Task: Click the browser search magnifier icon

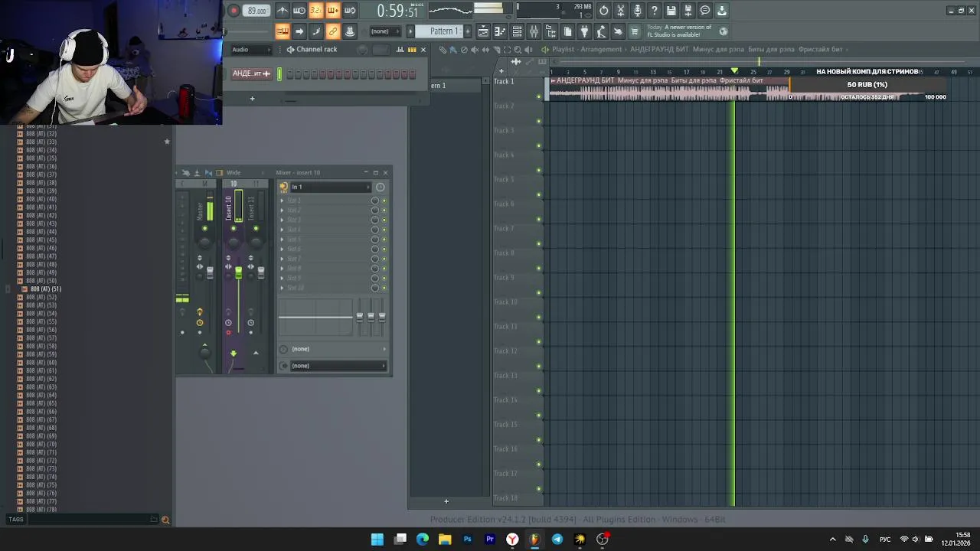Action: click(x=165, y=520)
